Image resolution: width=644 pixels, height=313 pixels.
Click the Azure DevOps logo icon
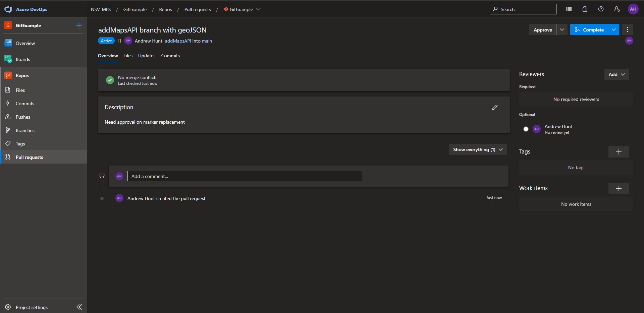pos(8,9)
